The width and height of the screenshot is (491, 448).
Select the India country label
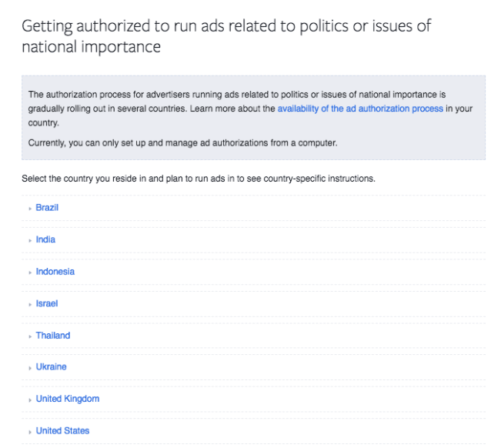tap(45, 239)
